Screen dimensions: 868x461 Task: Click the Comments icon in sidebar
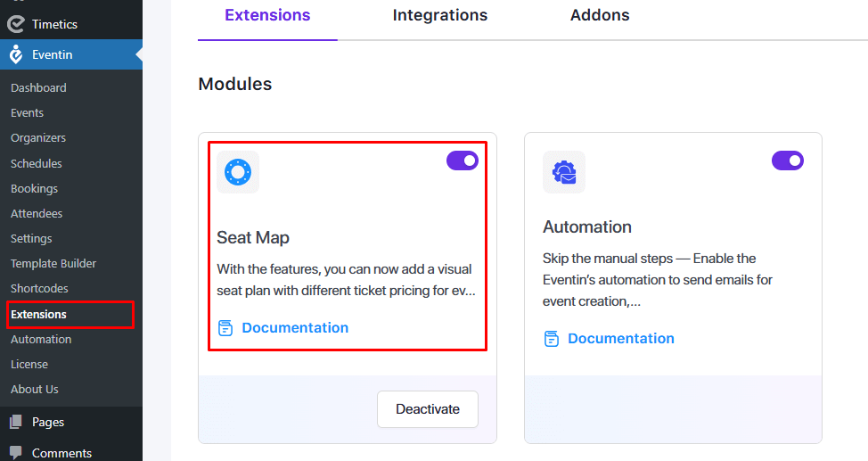pyautogui.click(x=15, y=452)
